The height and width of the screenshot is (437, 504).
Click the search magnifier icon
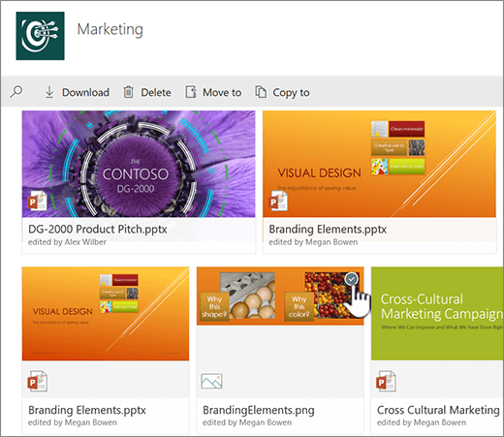[16, 92]
